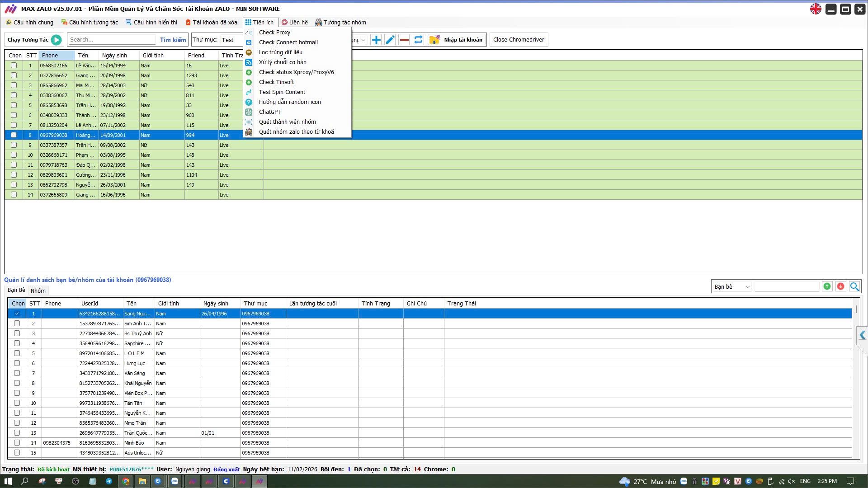
Task: Click the green play icon beside Chạy Tương Tác
Action: (x=57, y=40)
